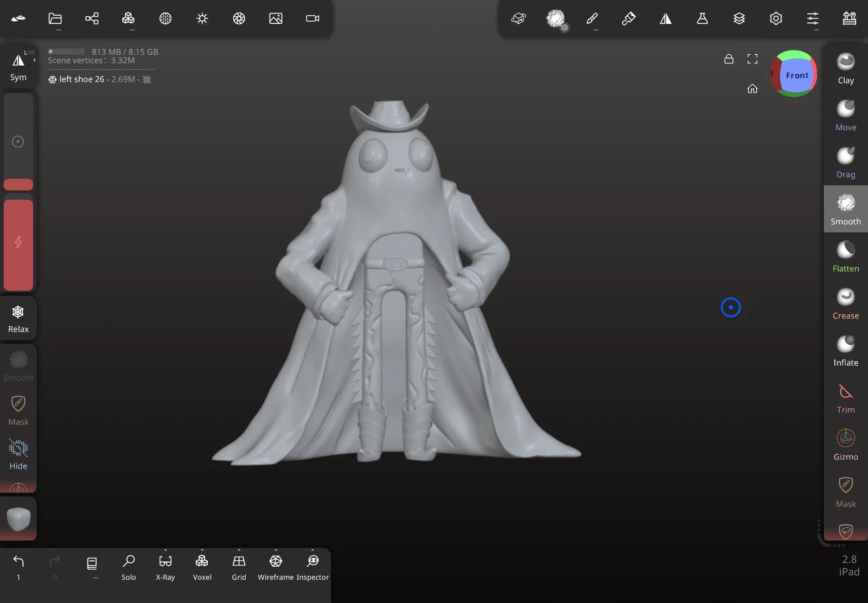Expand options arrow above X-Ray
This screenshot has width=868, height=603.
[x=165, y=549]
